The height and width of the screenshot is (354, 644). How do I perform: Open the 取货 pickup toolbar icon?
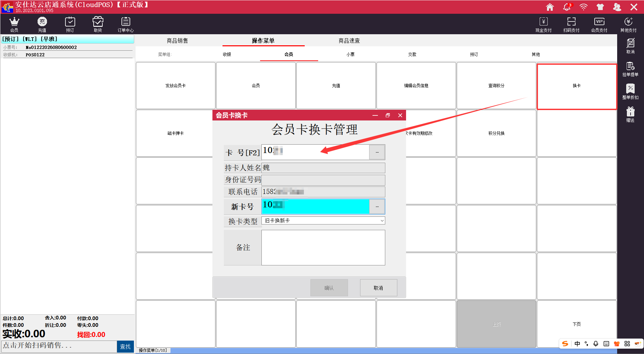(98, 24)
